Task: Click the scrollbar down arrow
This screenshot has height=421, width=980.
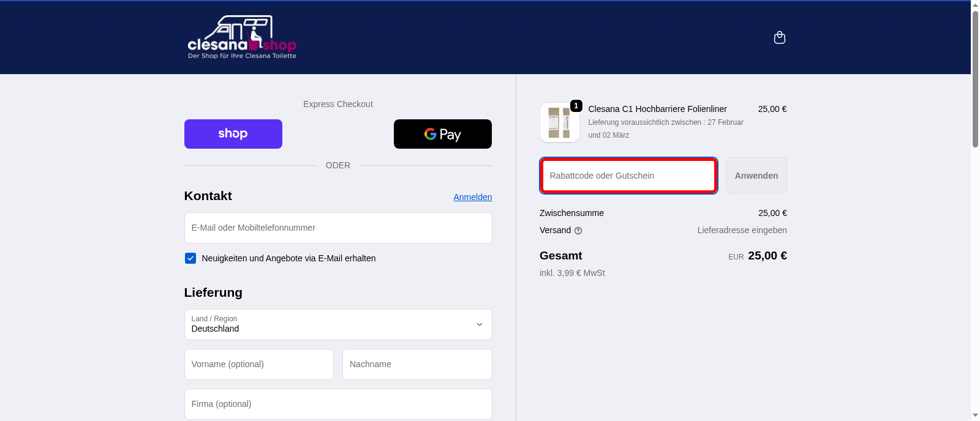Action: [x=975, y=415]
